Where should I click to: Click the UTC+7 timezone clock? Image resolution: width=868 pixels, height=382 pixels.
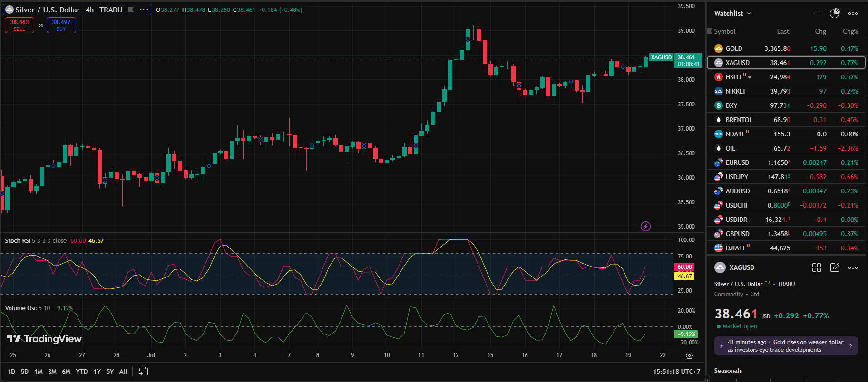(x=676, y=372)
